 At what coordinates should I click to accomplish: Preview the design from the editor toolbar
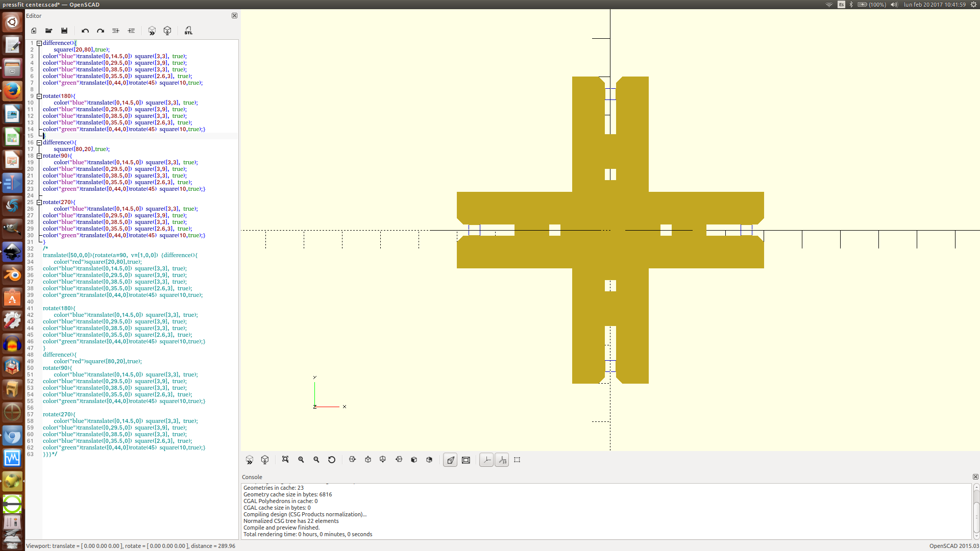152,31
